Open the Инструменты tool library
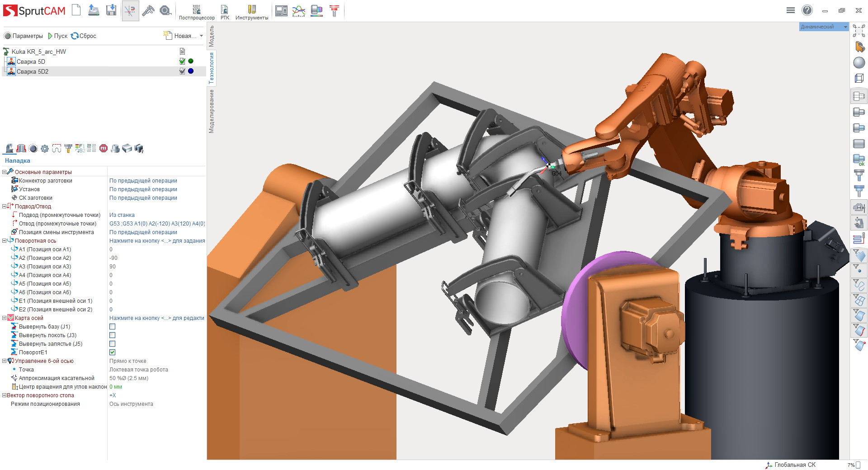This screenshot has width=868, height=470. (x=251, y=12)
